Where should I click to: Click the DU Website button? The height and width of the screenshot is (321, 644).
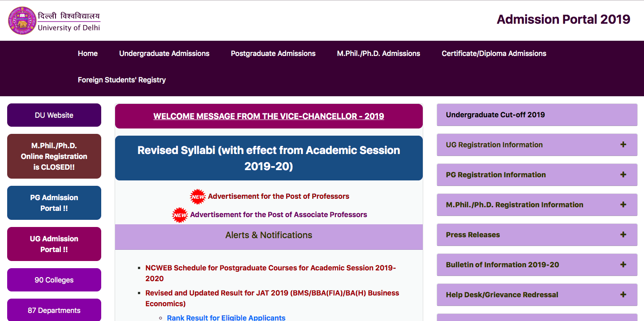click(x=54, y=115)
